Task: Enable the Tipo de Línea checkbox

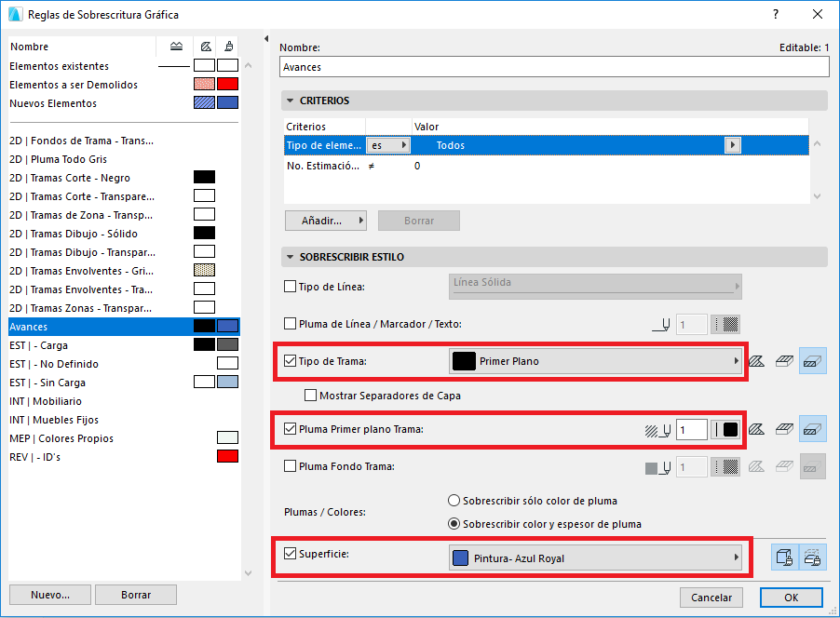Action: pos(290,287)
